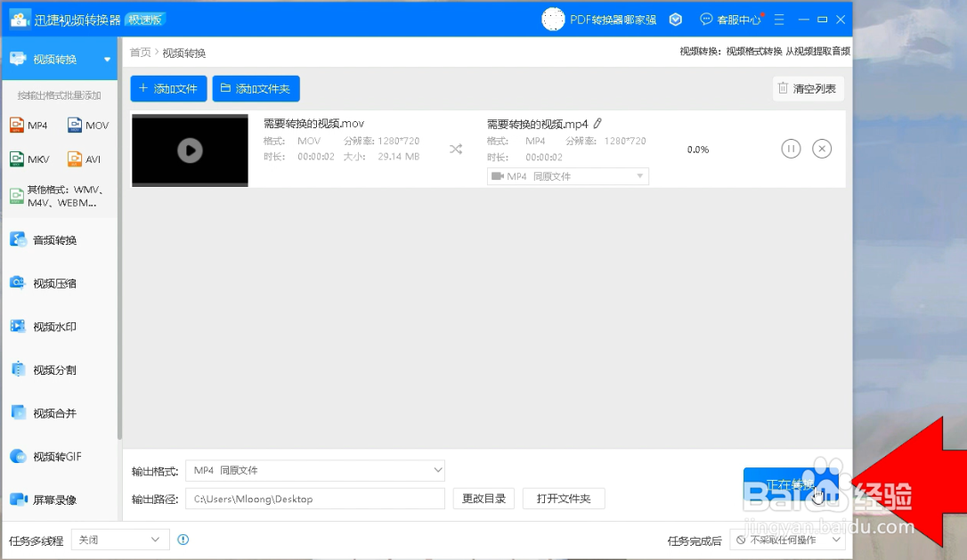The image size is (967, 560).
Task: Clear the list with 清空列表 button
Action: click(807, 88)
